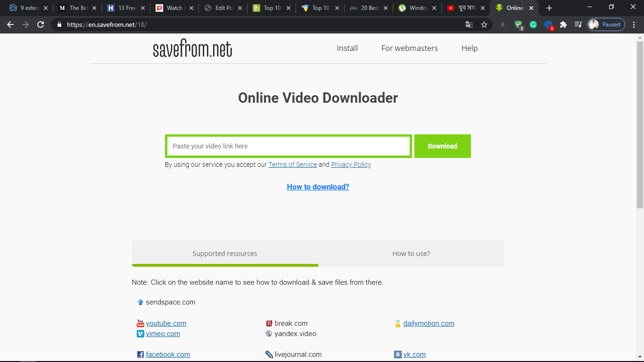
Task: Go back to the previous page
Action: (x=10, y=25)
